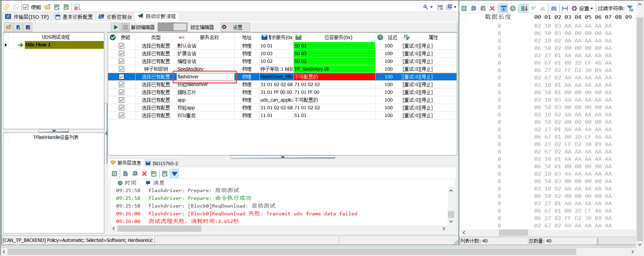
Task: Click the green clock icon in trace toolbar
Action: [x=513, y=8]
